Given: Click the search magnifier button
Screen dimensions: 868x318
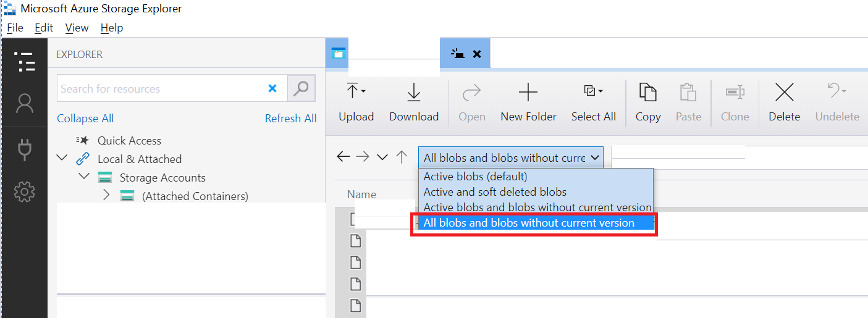Looking at the screenshot, I should [301, 88].
